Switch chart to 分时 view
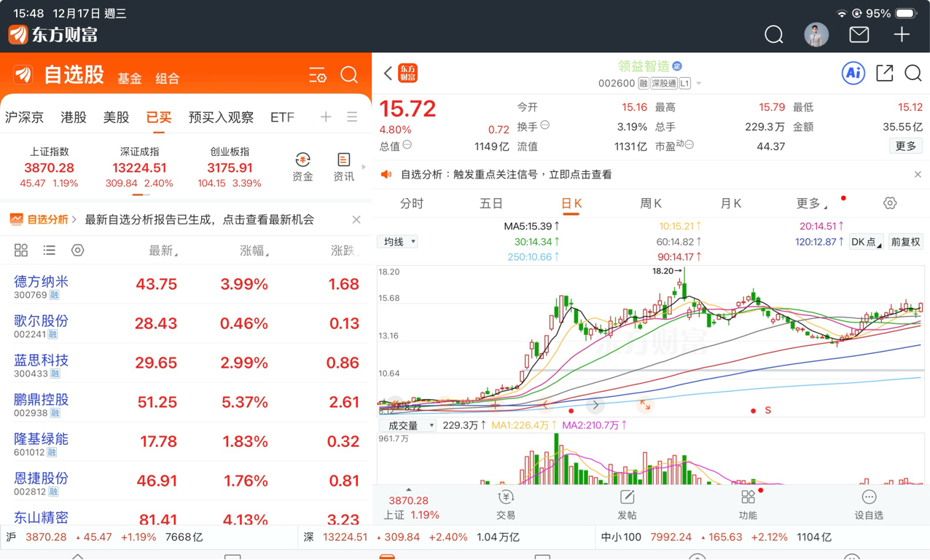The height and width of the screenshot is (560, 930). click(x=412, y=203)
